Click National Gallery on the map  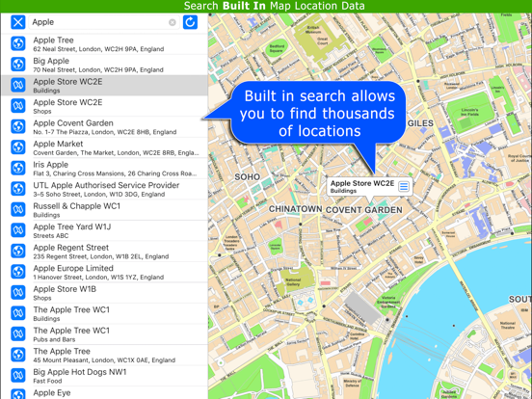293,282
